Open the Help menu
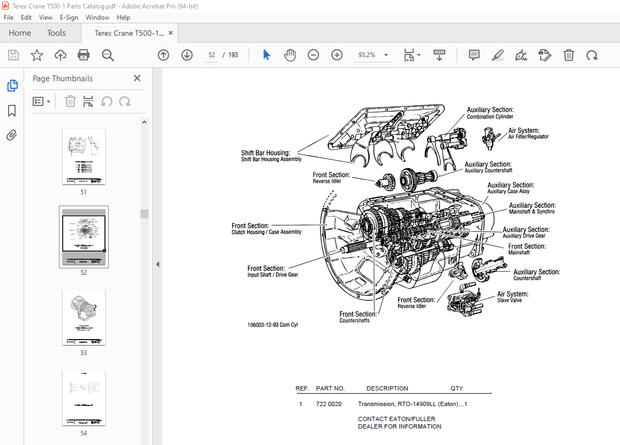 (123, 17)
